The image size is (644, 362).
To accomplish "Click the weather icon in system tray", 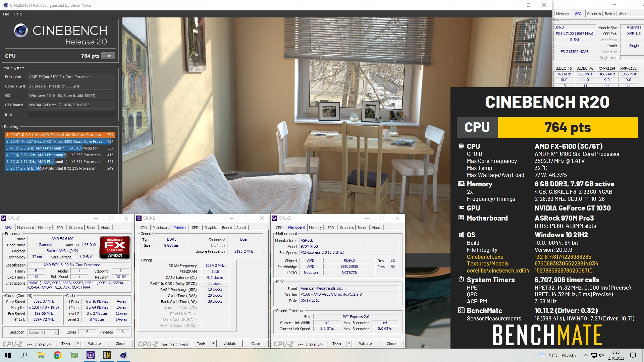I will click(x=542, y=355).
